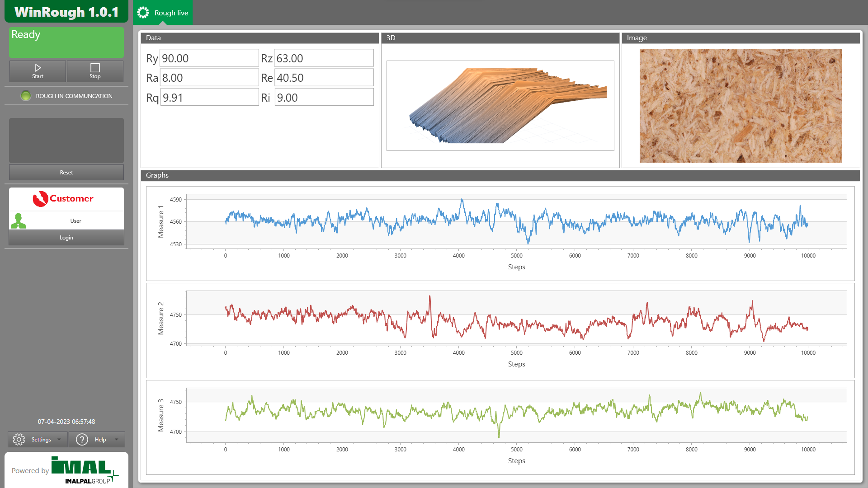Click the green User avatar icon
The height and width of the screenshot is (488, 868).
pyautogui.click(x=19, y=221)
